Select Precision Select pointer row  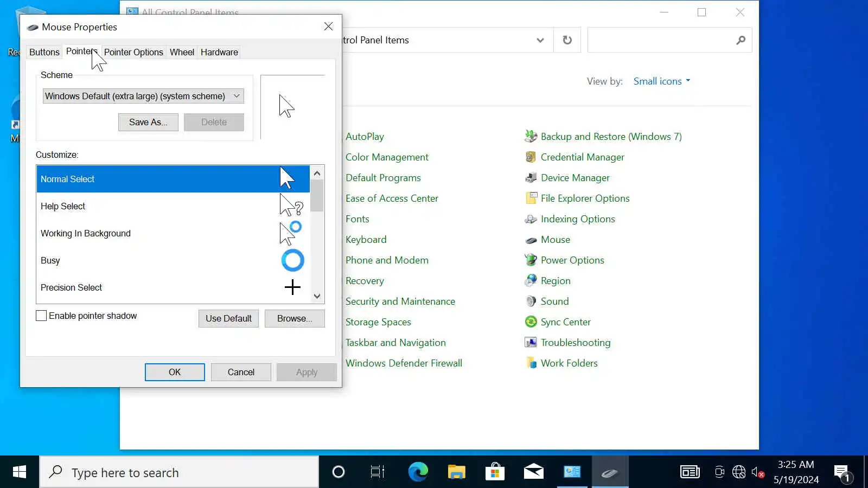coord(173,287)
